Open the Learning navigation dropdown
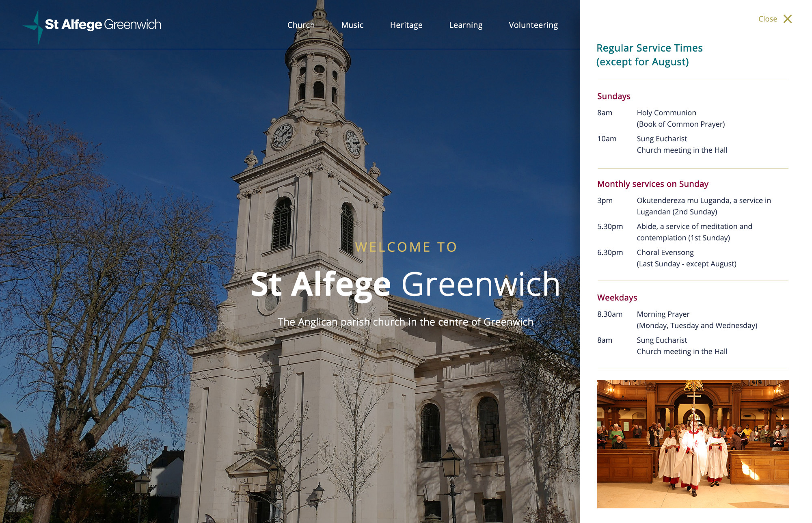The height and width of the screenshot is (523, 812). pyautogui.click(x=466, y=25)
